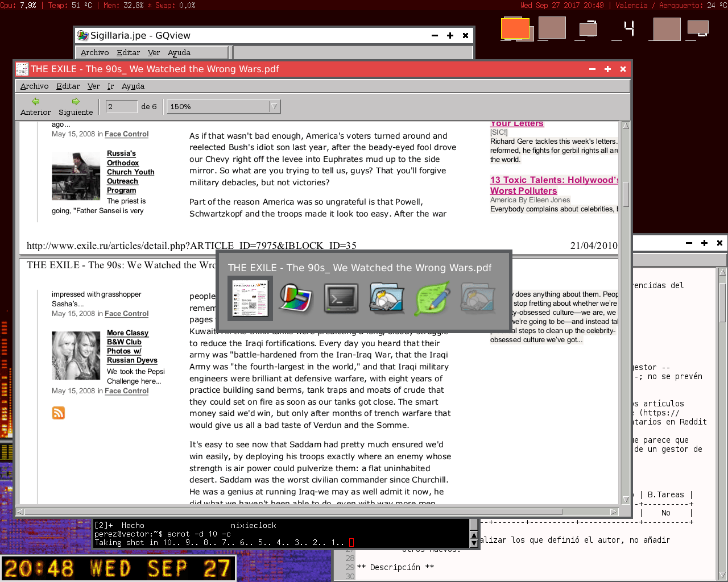Click the '21/04/2010' date in PDF footer
Screen dimensions: 728x582
pos(594,246)
